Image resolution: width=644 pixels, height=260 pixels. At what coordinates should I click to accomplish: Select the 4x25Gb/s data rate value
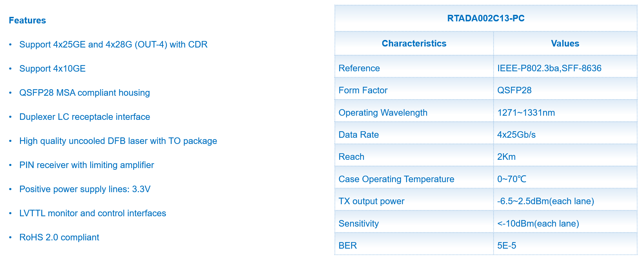click(516, 135)
